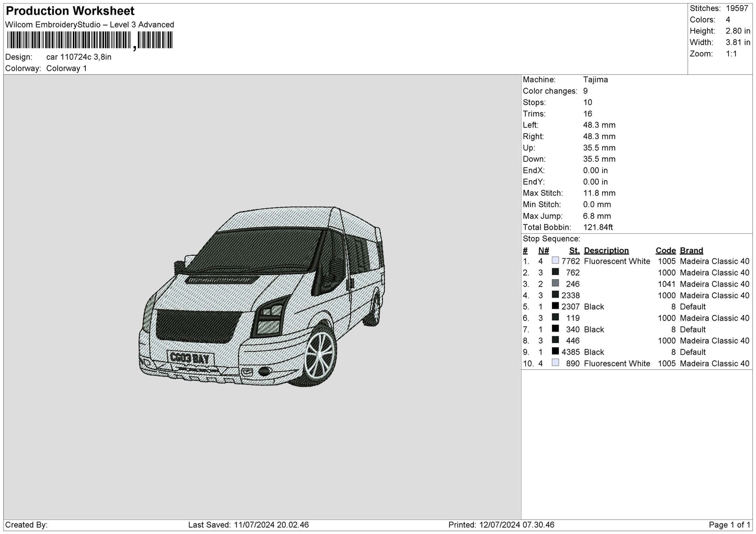Viewport: 756px width, 534px height.
Task: Click the 'N#' column header
Action: 544,251
